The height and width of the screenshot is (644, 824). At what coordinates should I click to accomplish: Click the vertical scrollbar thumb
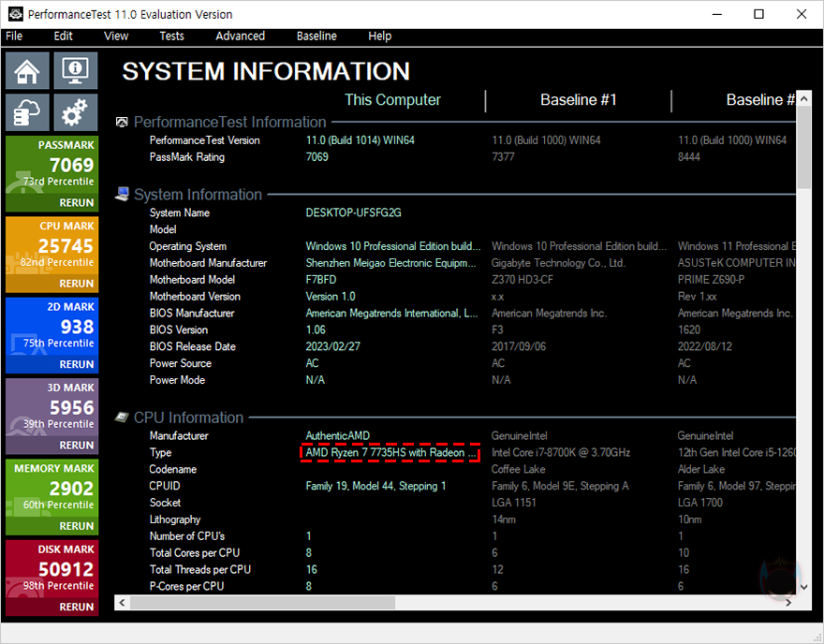[803, 147]
